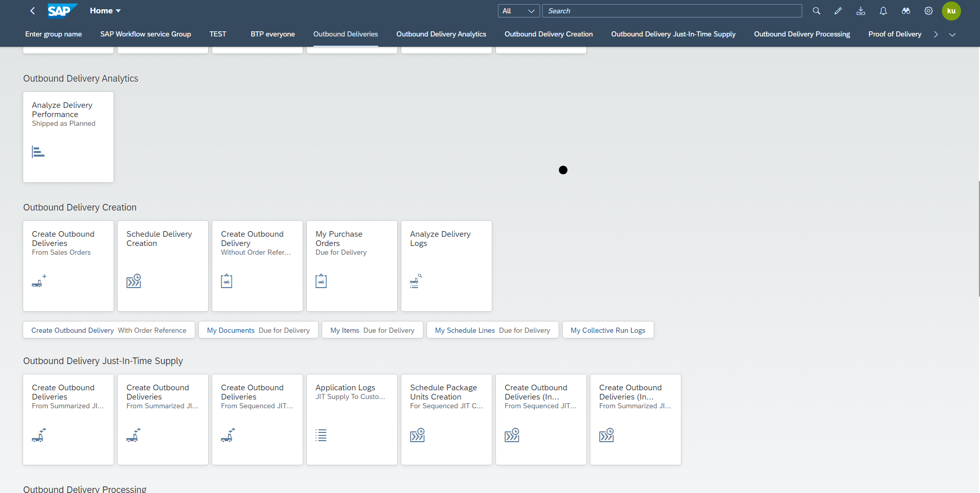The height and width of the screenshot is (493, 980).
Task: Open Create Outbound Delivery With Order Reference link
Action: pos(109,330)
